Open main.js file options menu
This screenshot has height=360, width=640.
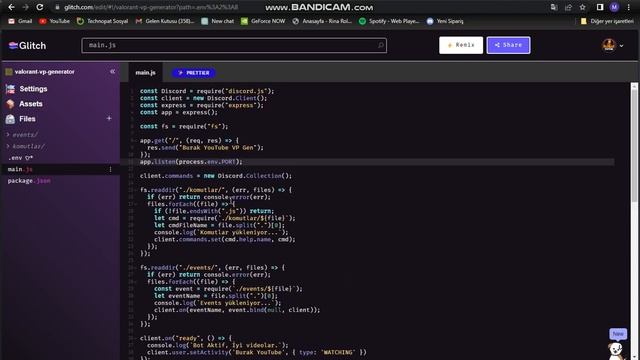click(110, 169)
